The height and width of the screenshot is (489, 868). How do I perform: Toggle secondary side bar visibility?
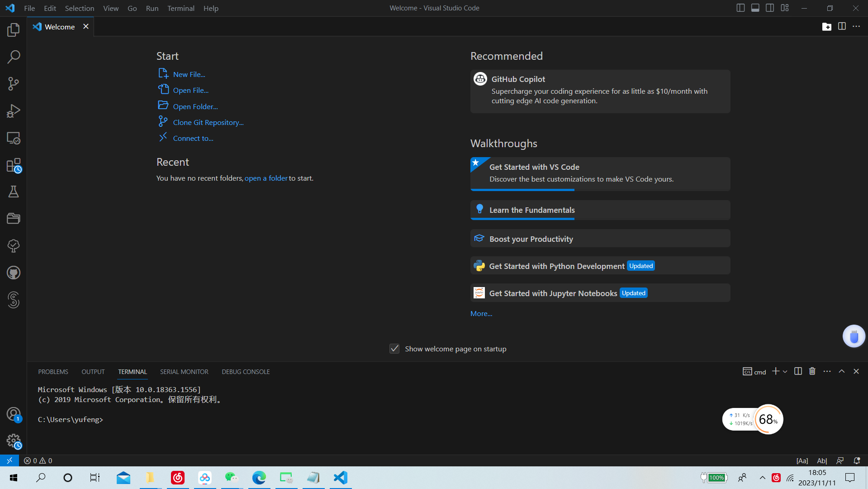(x=770, y=8)
